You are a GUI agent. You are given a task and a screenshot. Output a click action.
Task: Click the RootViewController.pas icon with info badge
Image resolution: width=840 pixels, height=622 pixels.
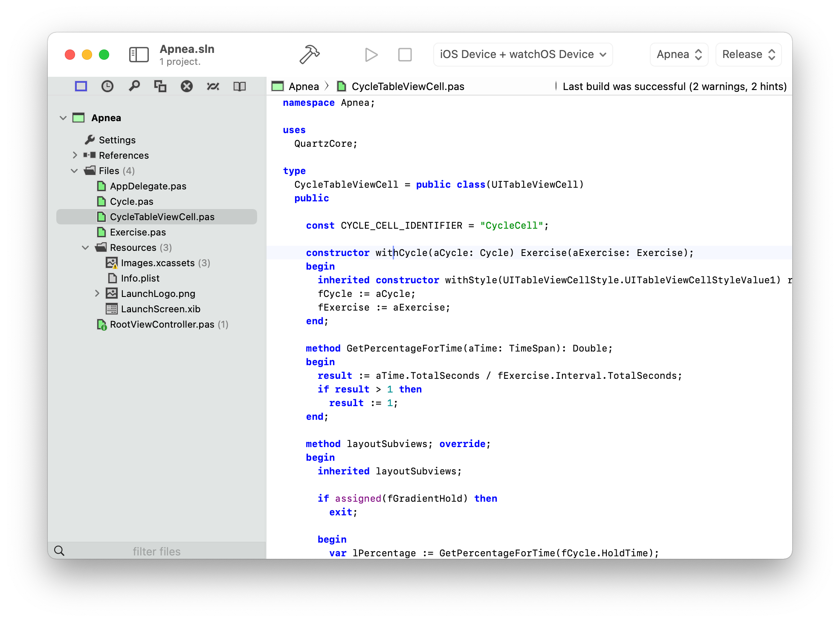click(101, 325)
